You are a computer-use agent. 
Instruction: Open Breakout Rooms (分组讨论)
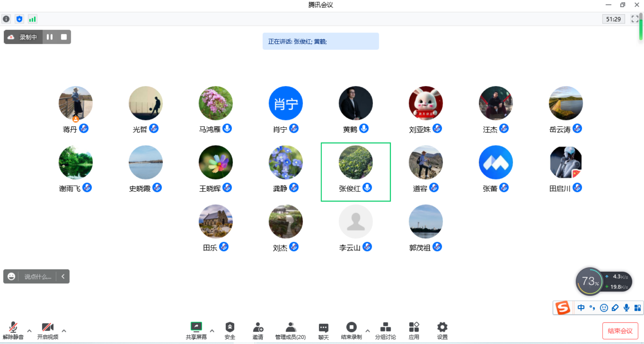(x=385, y=330)
